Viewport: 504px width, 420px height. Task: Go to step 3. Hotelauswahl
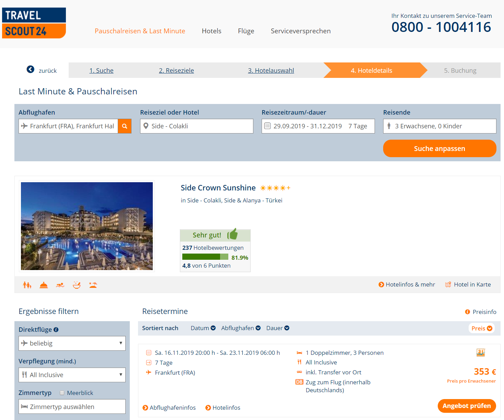click(x=271, y=70)
